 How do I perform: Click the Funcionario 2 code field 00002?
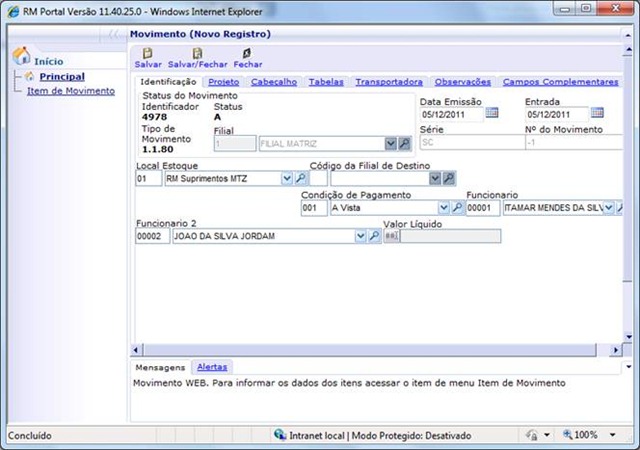point(152,236)
